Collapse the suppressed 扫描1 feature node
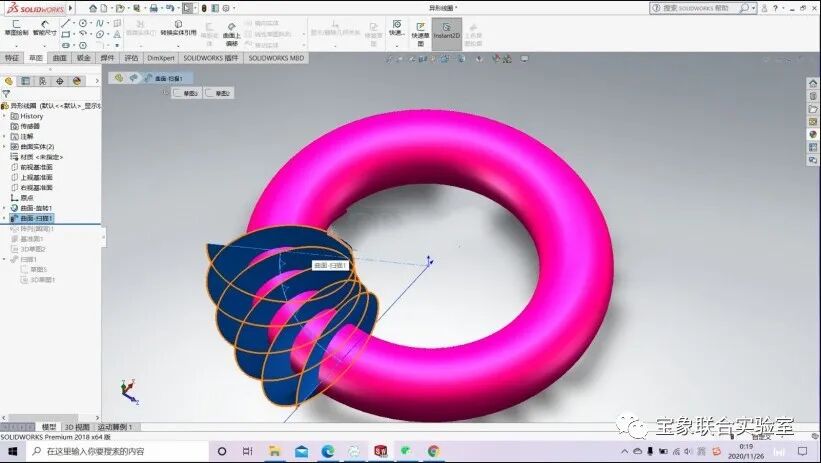Viewport: 821px width, 463px height. (x=5, y=259)
